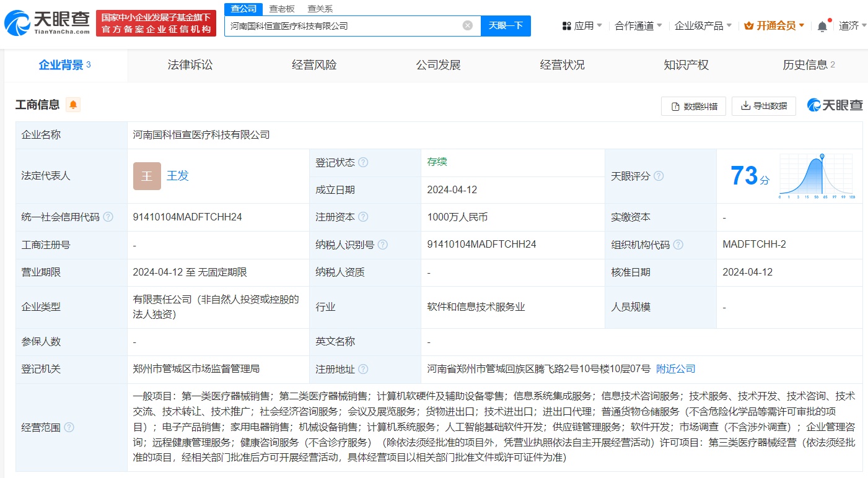Click the document icon on 数据纠错
This screenshot has height=478, width=868.
(x=675, y=106)
